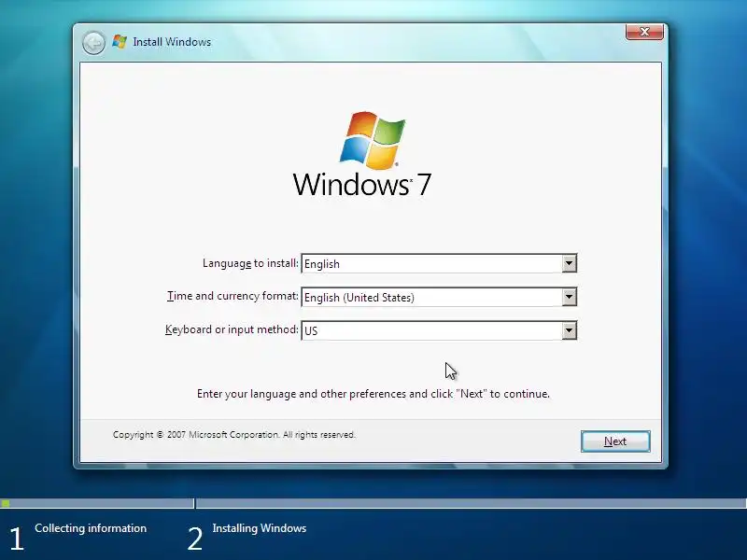Open the Keyboard or input method dropdown arrow

click(x=569, y=330)
